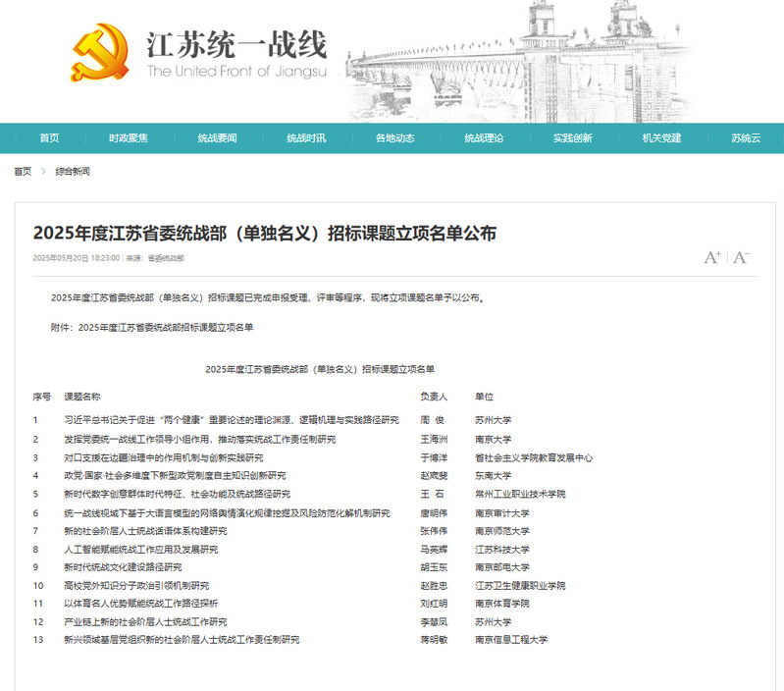Click the 首页 breadcrumb link
This screenshot has height=691, width=784.
pyautogui.click(x=23, y=172)
